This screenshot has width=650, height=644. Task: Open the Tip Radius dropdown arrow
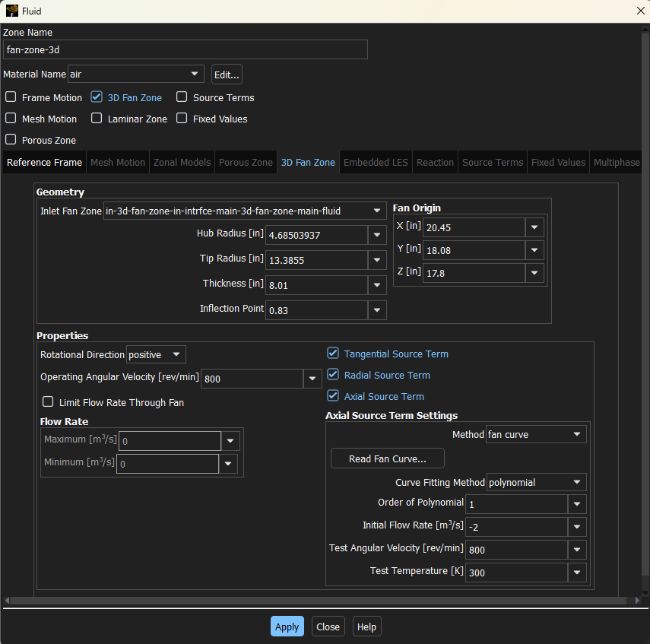pos(377,260)
